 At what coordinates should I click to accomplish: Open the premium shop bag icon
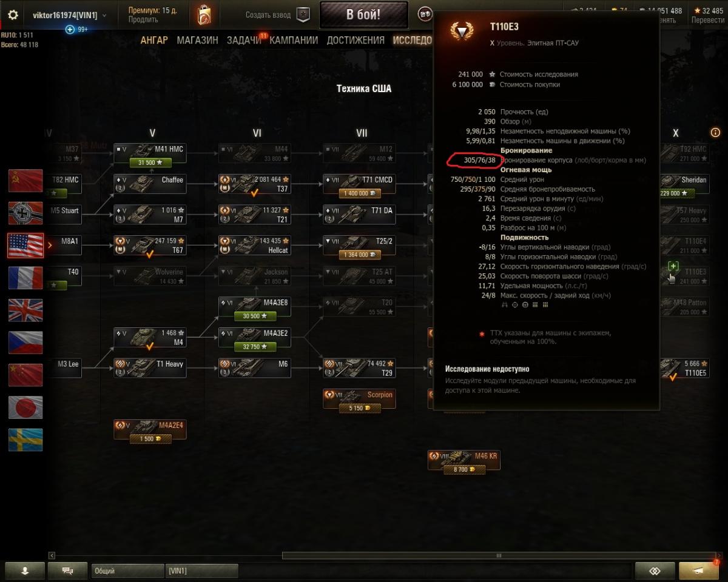[x=204, y=15]
